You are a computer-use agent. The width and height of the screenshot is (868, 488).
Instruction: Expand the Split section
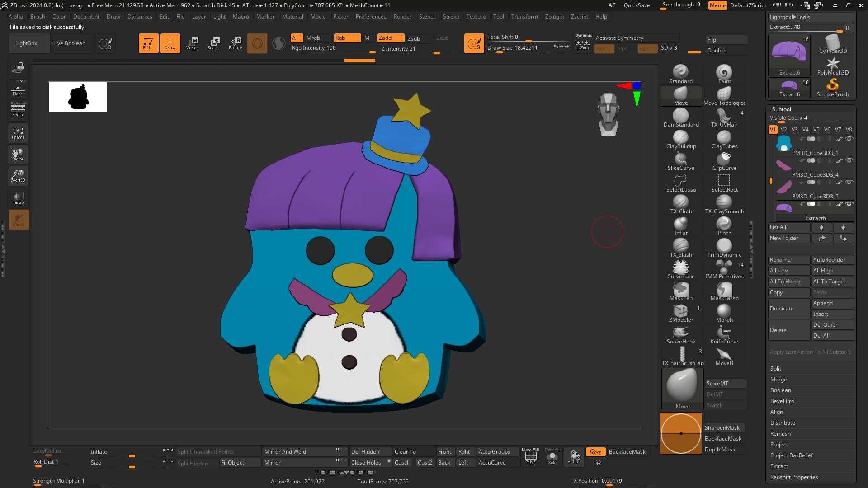tap(776, 369)
